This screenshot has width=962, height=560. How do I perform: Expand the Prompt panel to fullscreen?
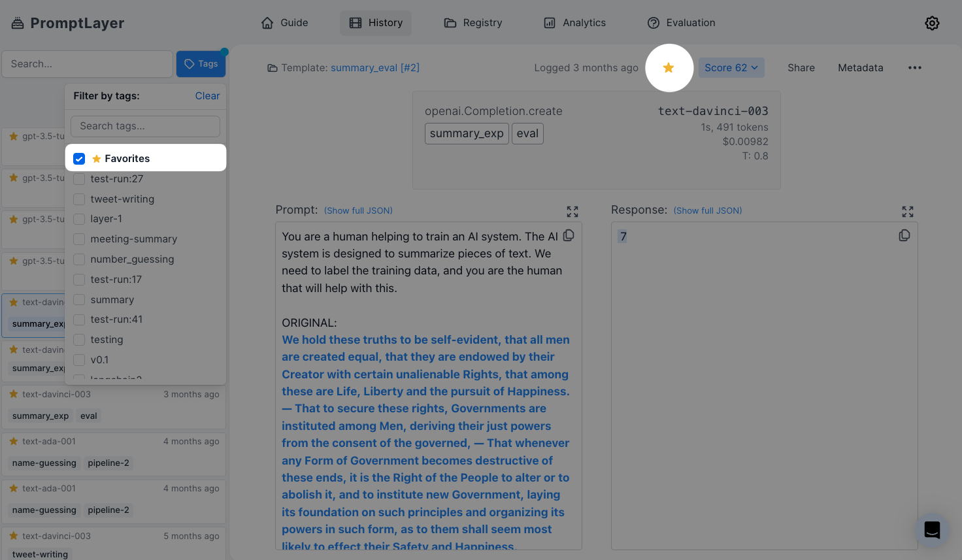tap(572, 212)
